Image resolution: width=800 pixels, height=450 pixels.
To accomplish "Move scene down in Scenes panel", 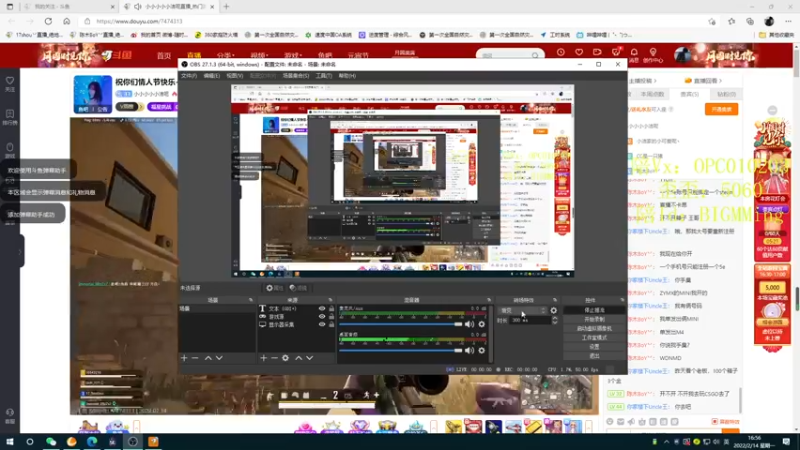I will click(219, 358).
